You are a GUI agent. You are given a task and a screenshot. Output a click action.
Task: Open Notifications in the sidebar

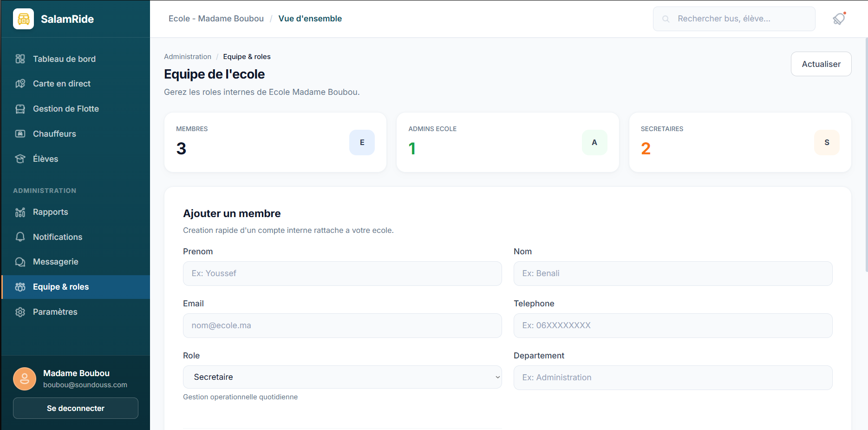pyautogui.click(x=58, y=237)
